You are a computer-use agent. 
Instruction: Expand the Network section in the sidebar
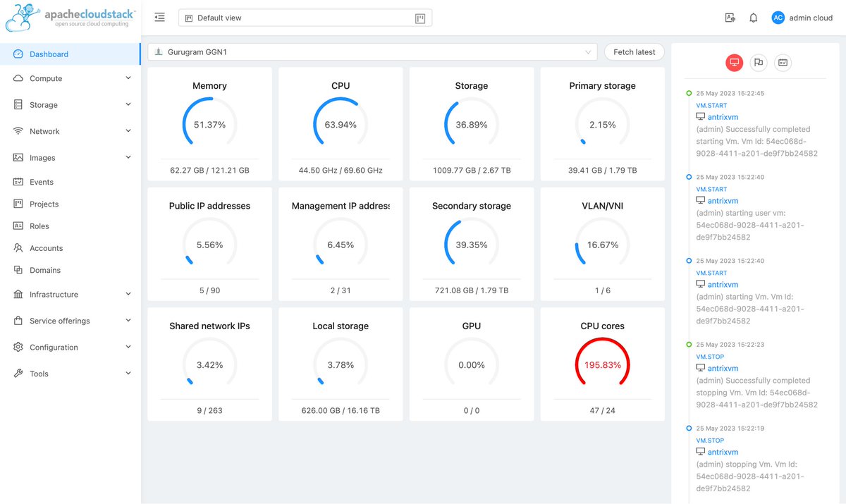click(x=47, y=130)
